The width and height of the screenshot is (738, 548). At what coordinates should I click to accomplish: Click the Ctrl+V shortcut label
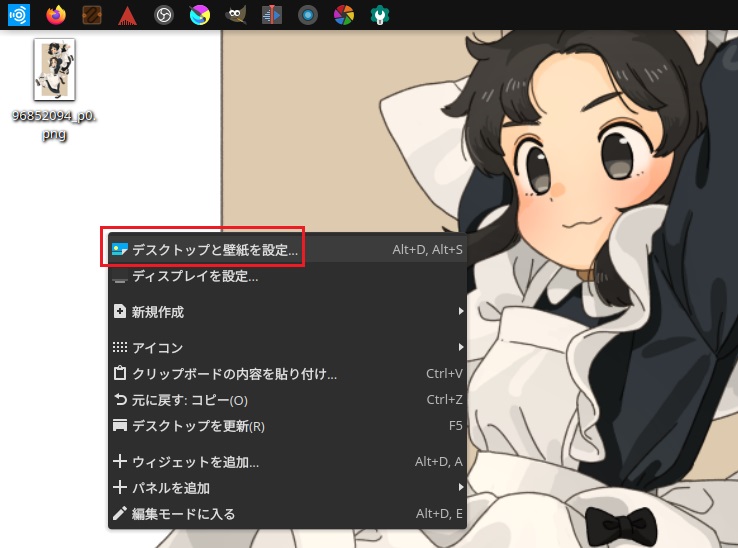(x=444, y=374)
